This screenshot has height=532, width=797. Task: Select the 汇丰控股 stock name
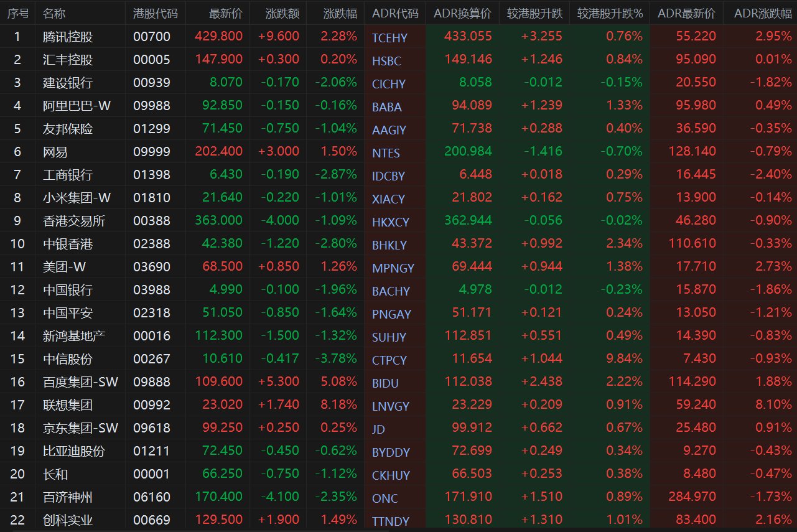point(68,60)
